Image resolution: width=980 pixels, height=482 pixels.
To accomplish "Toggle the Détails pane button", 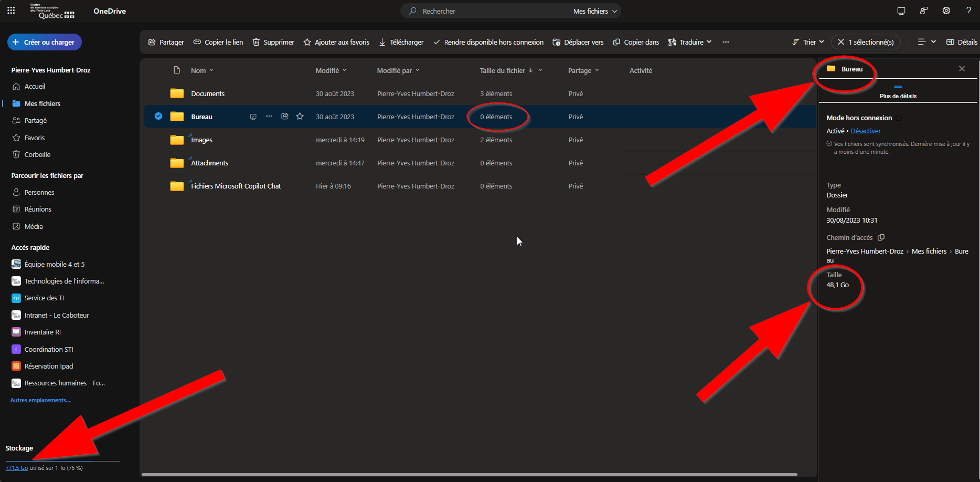I will click(962, 42).
